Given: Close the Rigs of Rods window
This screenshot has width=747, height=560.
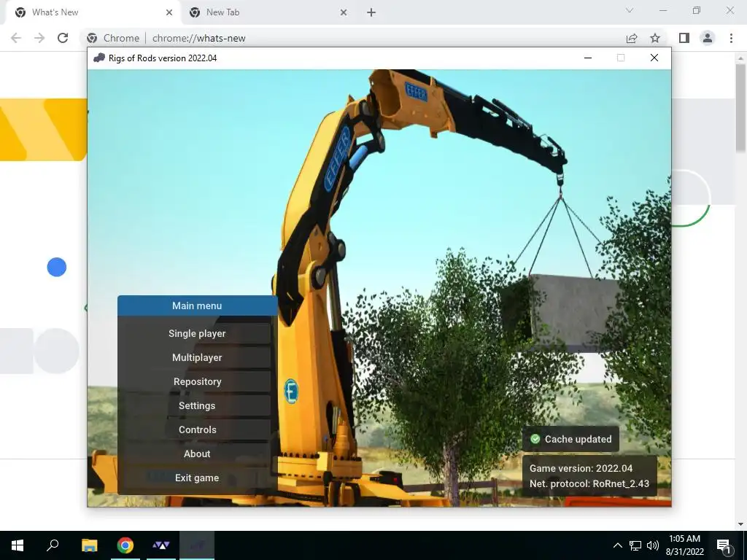Looking at the screenshot, I should click(654, 58).
